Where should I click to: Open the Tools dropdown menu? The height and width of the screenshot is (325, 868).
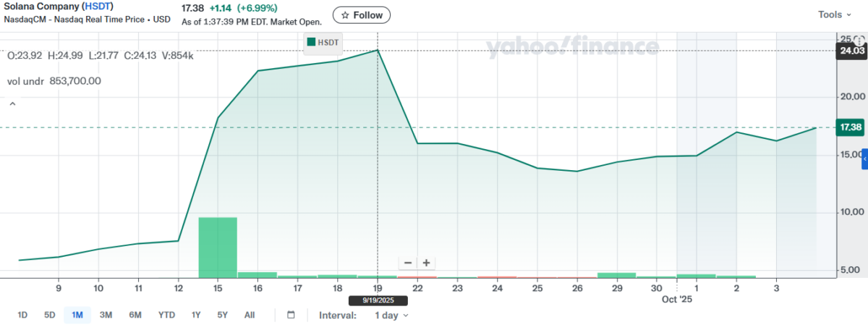tap(835, 14)
